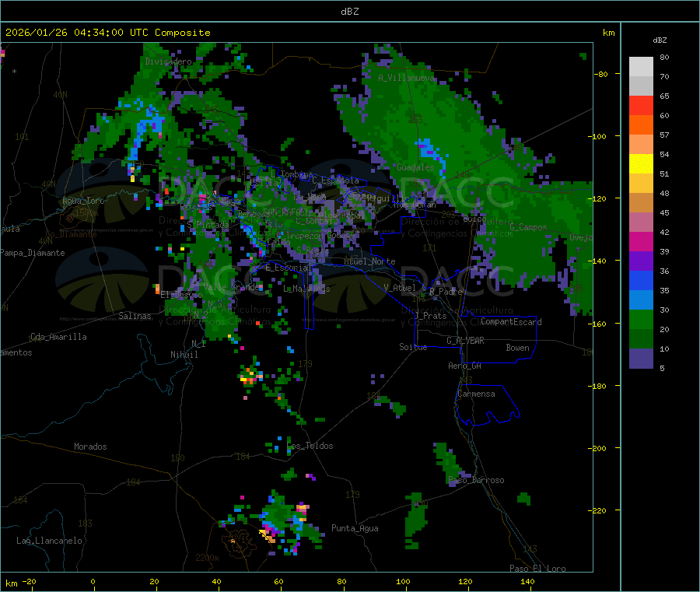The height and width of the screenshot is (592, 700).
Task: Click the Guadales location label
Action: click(x=415, y=167)
